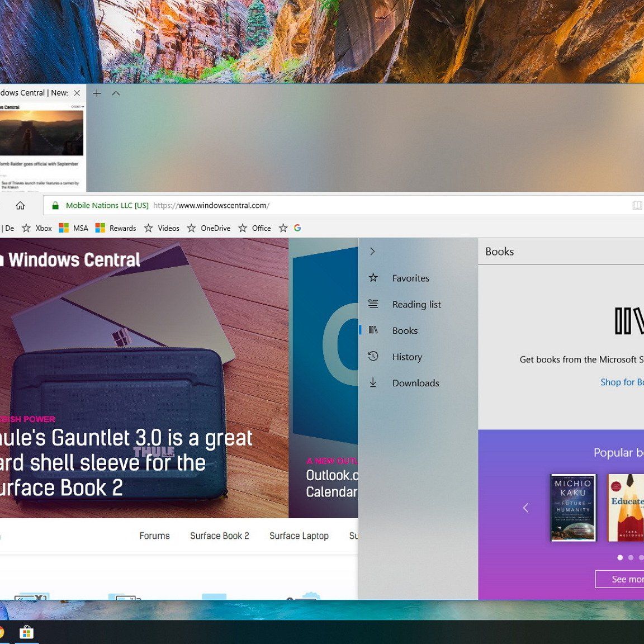
Task: Toggle reading view icon in address bar
Action: pyautogui.click(x=637, y=205)
